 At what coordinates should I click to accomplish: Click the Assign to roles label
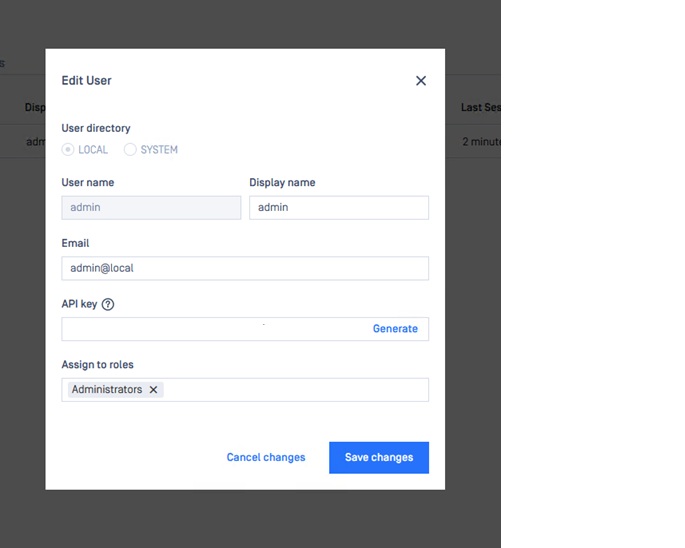(x=97, y=364)
